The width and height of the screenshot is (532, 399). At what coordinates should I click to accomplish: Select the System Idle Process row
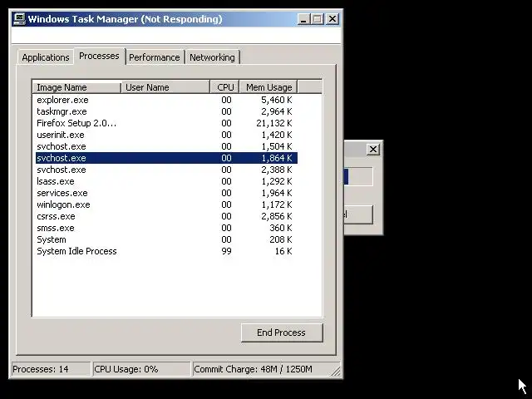coord(166,251)
